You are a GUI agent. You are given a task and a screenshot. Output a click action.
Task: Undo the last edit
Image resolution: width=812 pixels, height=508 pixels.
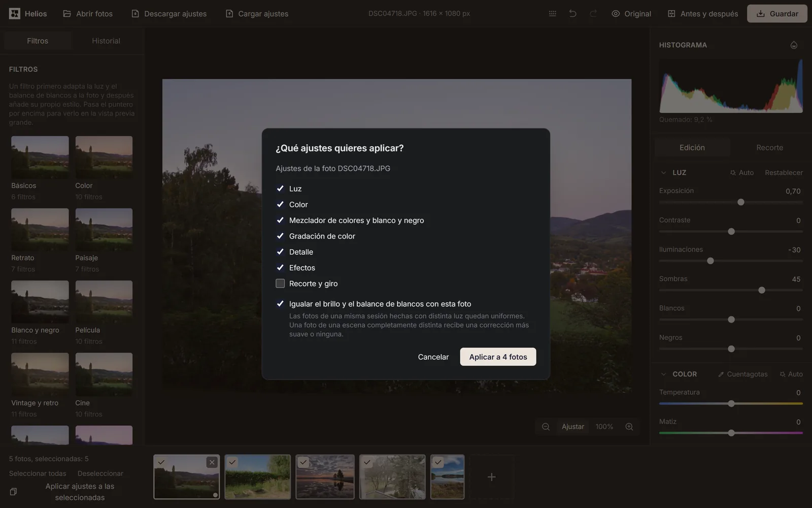coord(572,14)
